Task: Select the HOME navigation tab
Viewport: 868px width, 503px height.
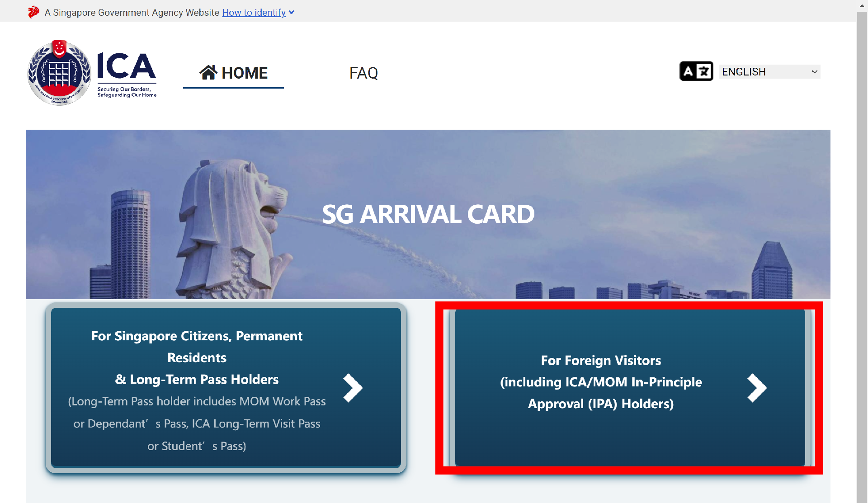Action: pyautogui.click(x=244, y=73)
